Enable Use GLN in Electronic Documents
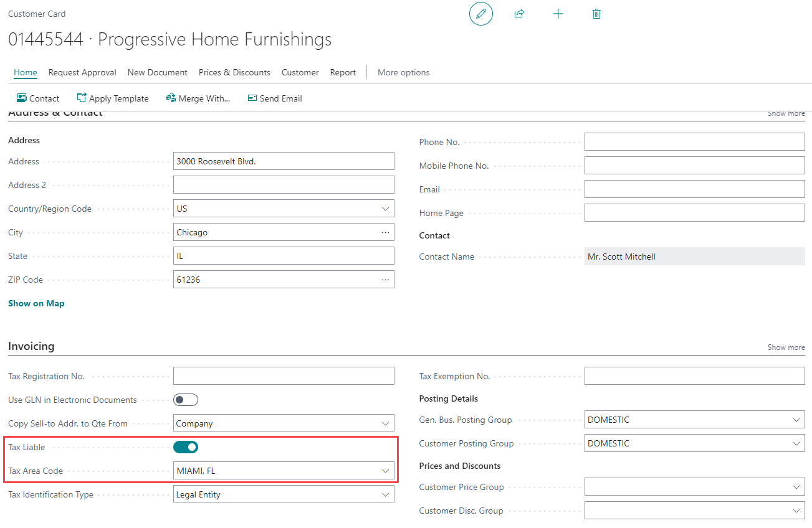The height and width of the screenshot is (528, 812). 186,400
